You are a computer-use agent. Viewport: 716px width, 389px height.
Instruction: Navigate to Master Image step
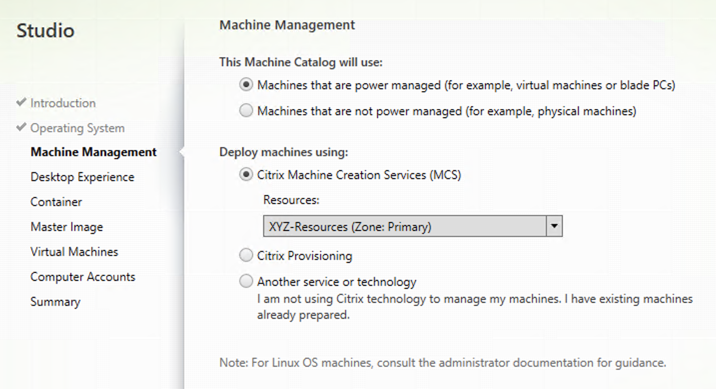[x=67, y=227]
